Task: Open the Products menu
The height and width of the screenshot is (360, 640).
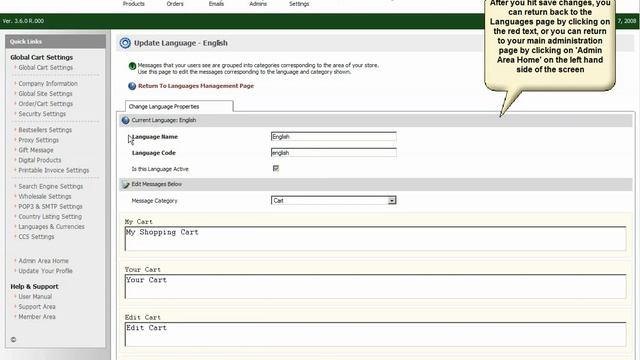Action: coord(134,4)
